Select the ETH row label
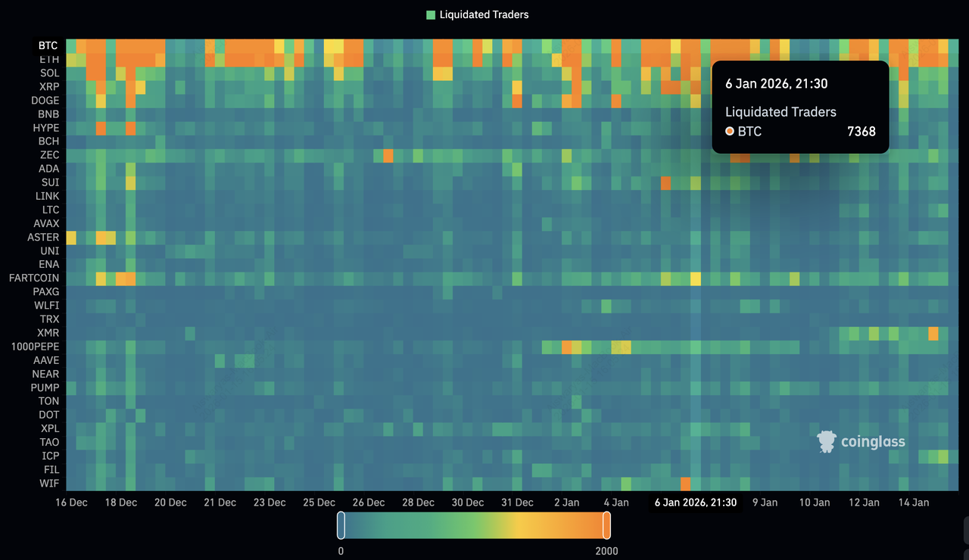 [48, 59]
